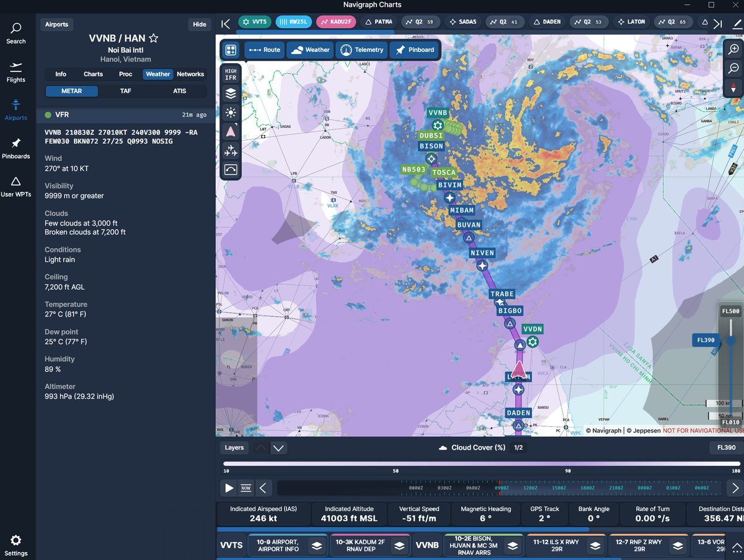Favorite VVNB / HAN with the star
The height and width of the screenshot is (560, 744).
154,38
